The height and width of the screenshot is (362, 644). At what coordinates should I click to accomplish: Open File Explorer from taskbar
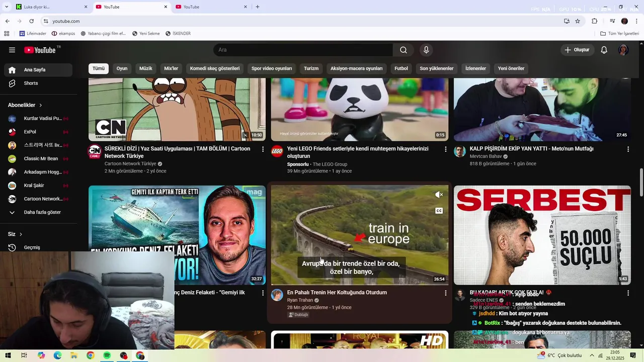pyautogui.click(x=74, y=355)
